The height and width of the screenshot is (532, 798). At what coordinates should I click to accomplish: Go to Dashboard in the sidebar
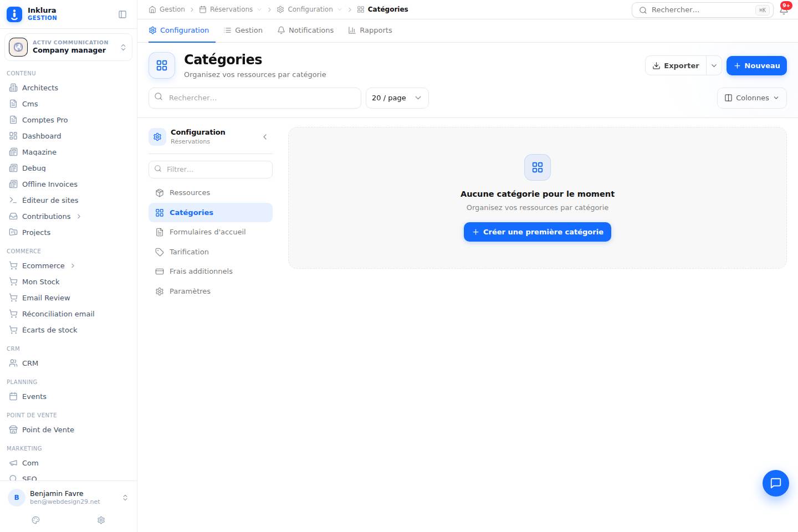click(x=69, y=136)
